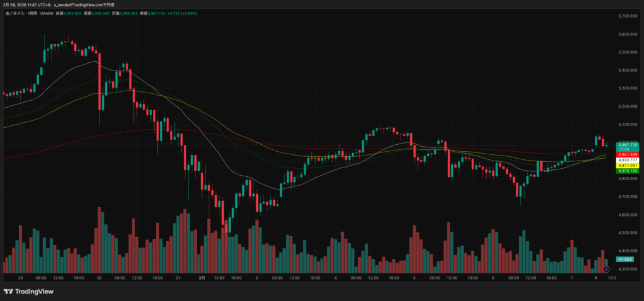Select the white moving average label 4,933.777
Image resolution: width=644 pixels, height=301 pixels.
[628, 160]
